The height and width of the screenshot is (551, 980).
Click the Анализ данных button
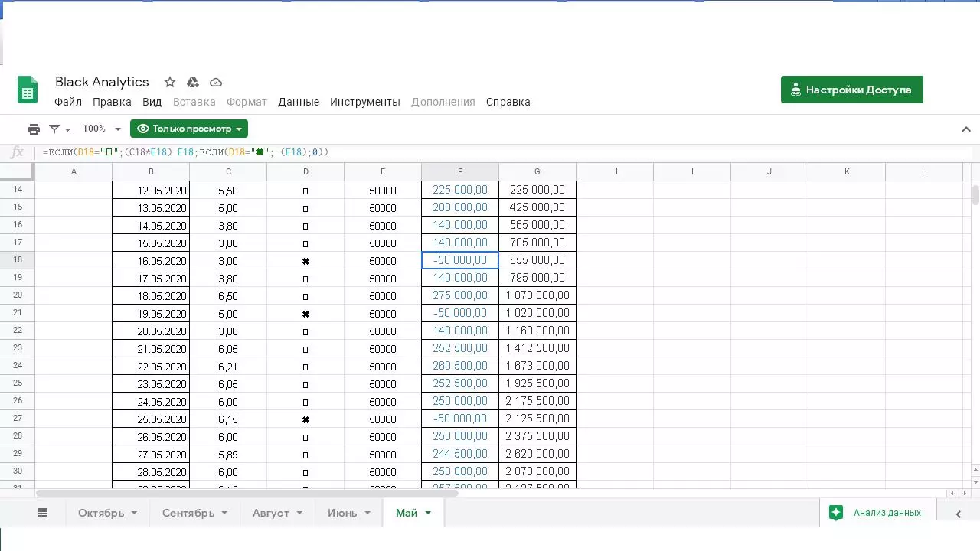pyautogui.click(x=878, y=513)
